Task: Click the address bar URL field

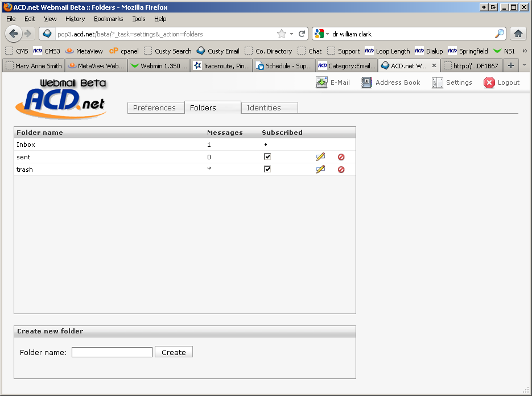Action: pyautogui.click(x=166, y=34)
